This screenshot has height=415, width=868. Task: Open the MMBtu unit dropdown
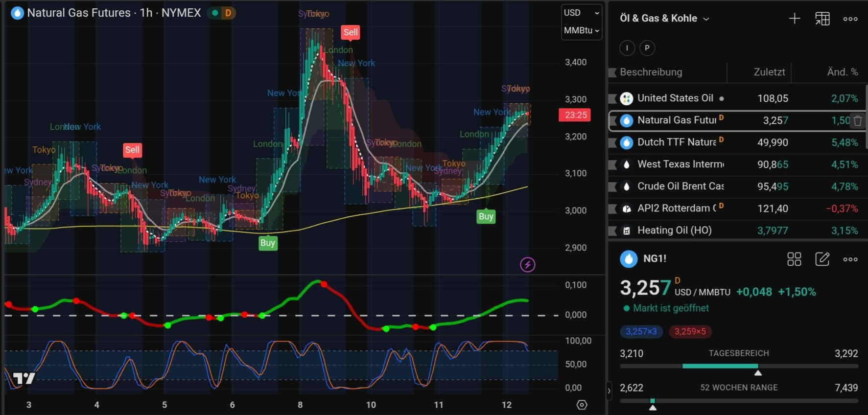pos(581,30)
